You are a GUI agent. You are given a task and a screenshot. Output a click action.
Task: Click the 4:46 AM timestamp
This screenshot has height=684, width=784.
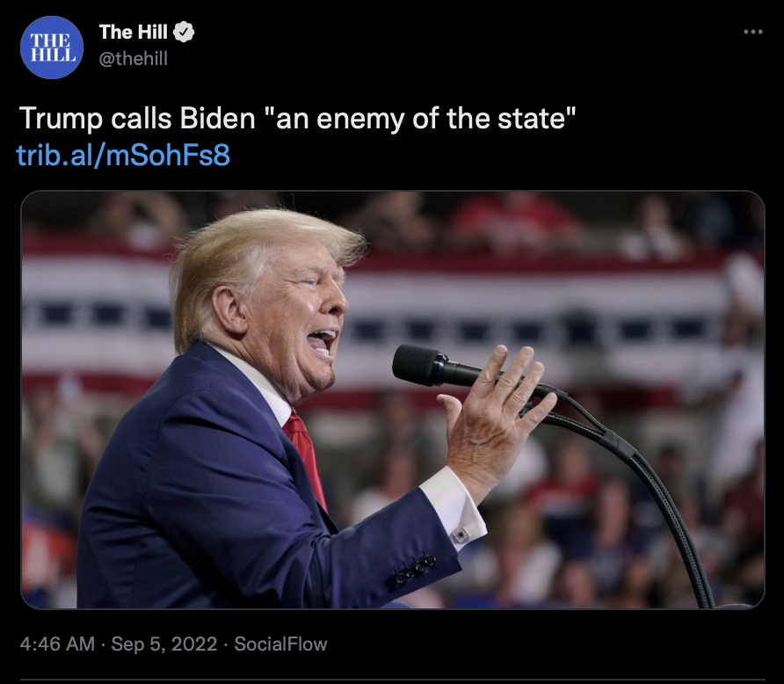57,644
